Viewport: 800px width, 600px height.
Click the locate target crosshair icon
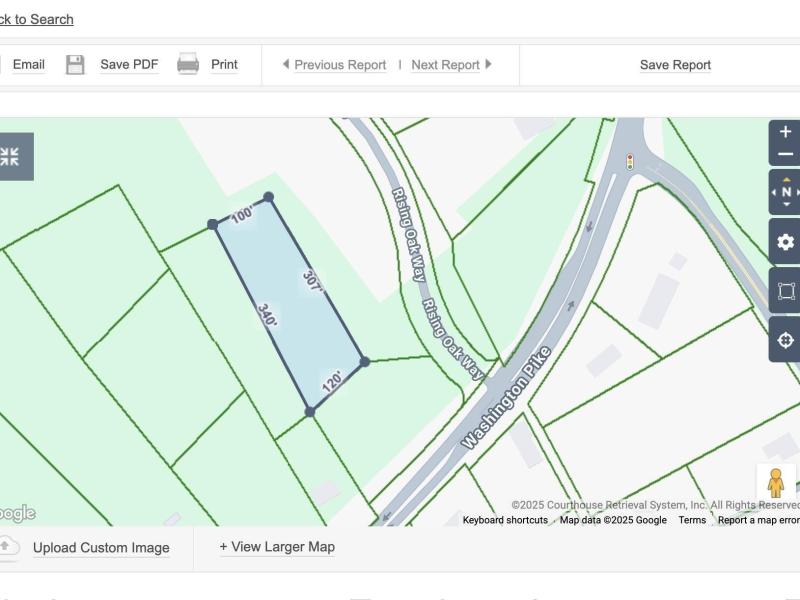[x=786, y=340]
